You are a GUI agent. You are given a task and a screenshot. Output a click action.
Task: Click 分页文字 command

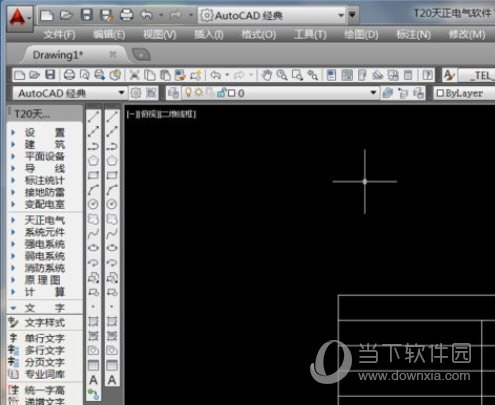tap(45, 362)
